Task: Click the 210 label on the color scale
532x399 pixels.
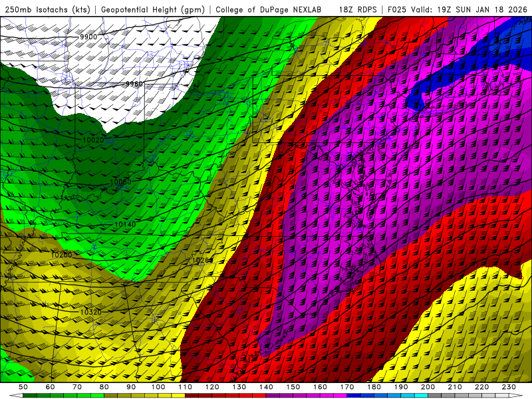Action: coord(455,387)
